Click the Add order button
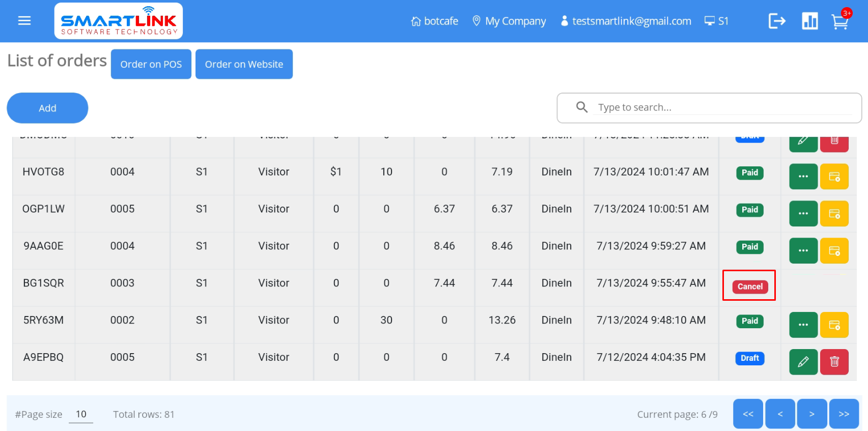 pyautogui.click(x=47, y=108)
